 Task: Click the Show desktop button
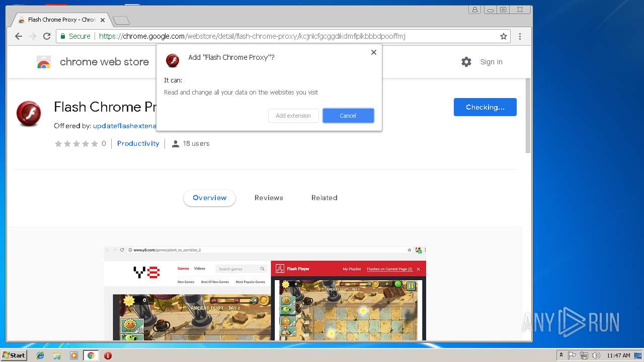point(638,355)
